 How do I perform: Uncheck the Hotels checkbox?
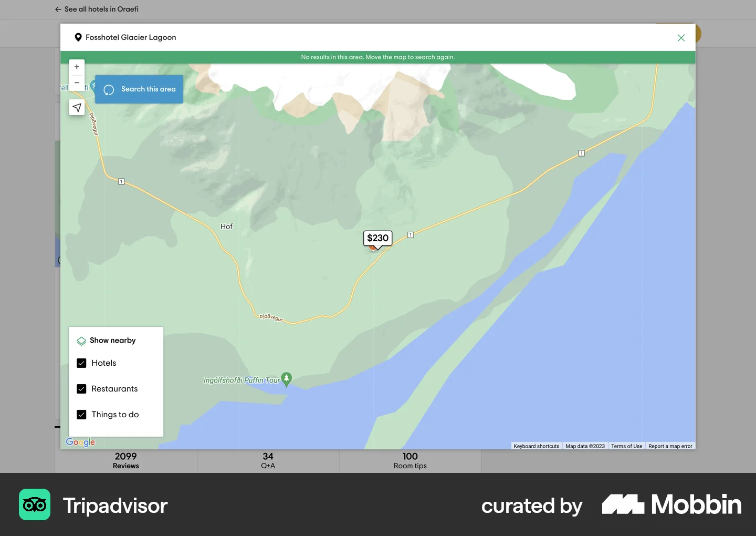click(81, 363)
